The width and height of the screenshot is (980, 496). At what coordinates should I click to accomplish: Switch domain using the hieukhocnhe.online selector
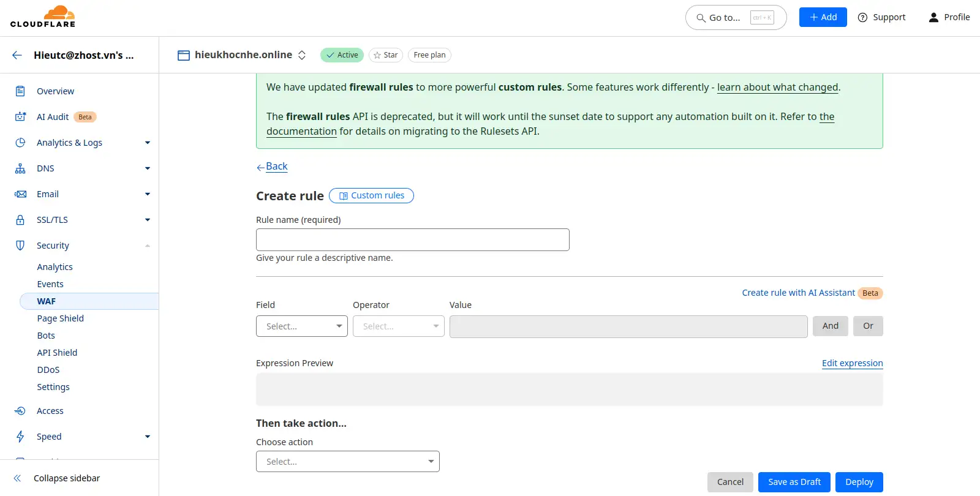click(x=302, y=55)
